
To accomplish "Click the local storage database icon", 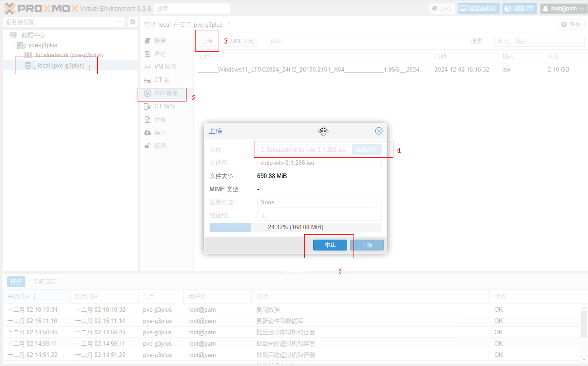I will click(x=28, y=65).
